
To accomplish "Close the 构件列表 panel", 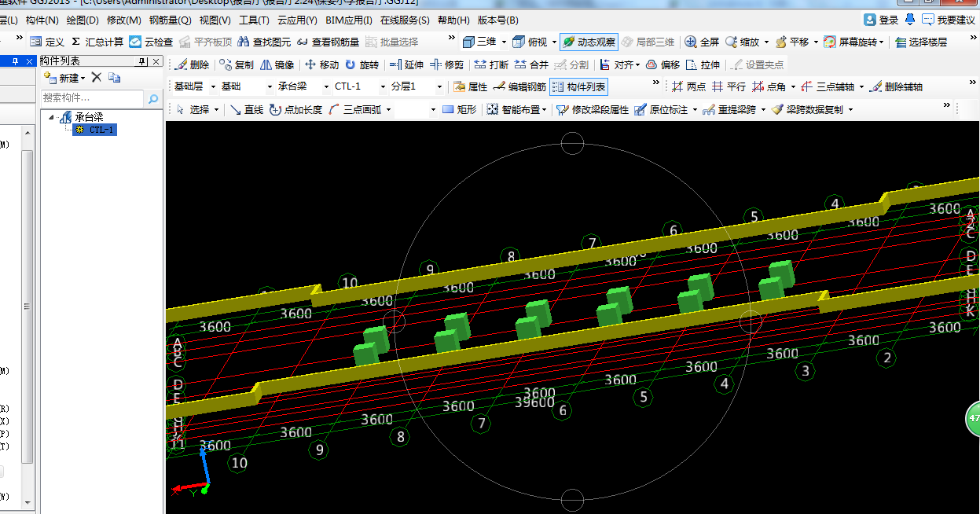I will tap(156, 61).
